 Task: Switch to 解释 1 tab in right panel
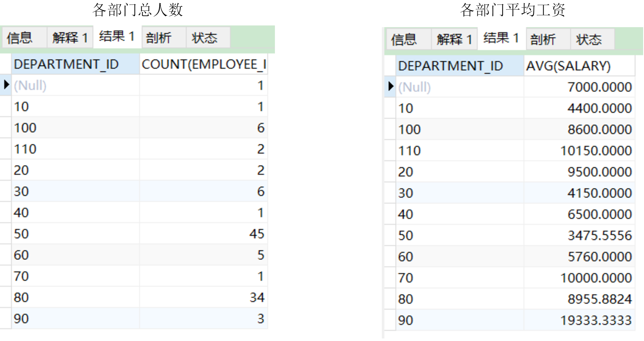tap(454, 40)
